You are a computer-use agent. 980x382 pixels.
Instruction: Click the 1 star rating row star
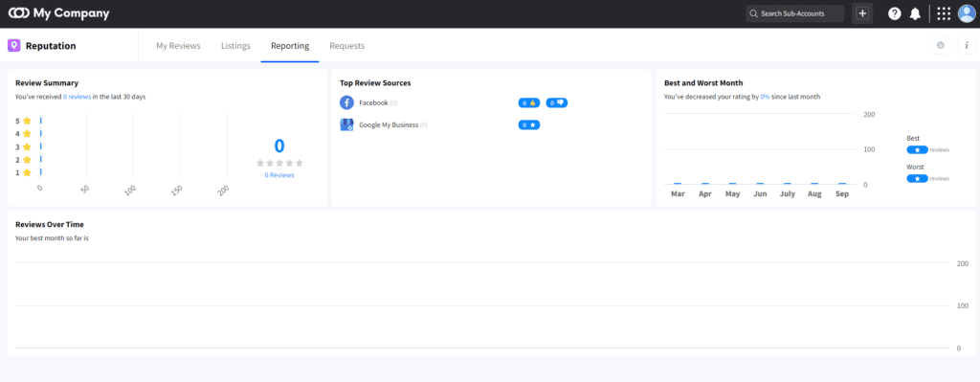tap(27, 172)
